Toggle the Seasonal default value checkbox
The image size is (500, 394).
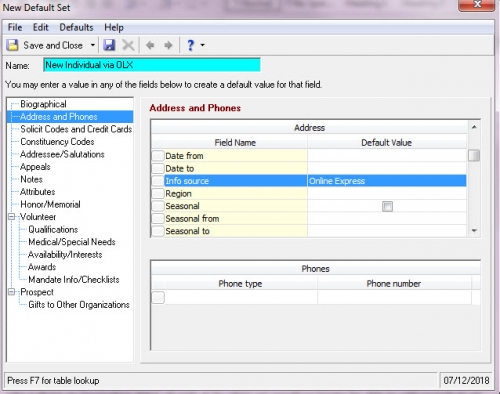pyautogui.click(x=387, y=206)
